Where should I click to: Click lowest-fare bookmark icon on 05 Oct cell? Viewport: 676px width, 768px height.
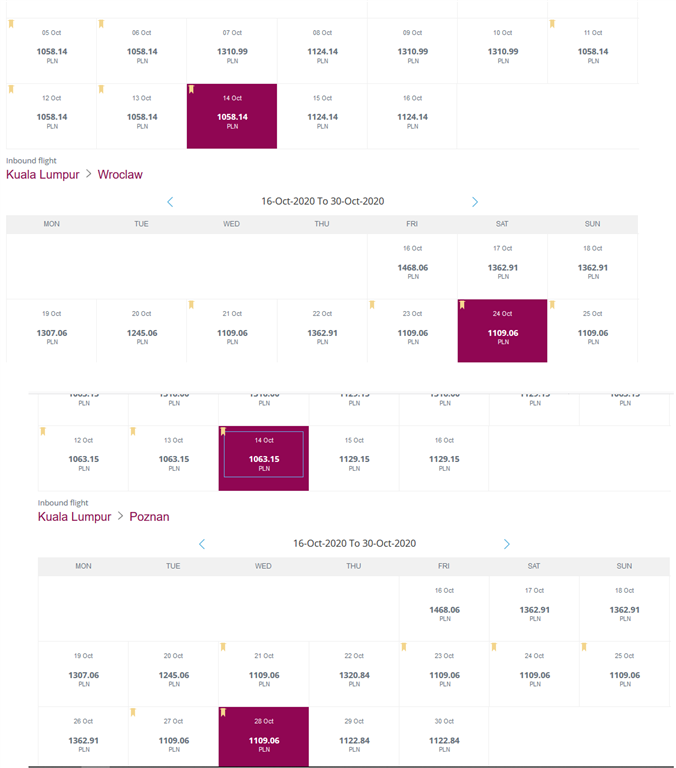(x=11, y=24)
